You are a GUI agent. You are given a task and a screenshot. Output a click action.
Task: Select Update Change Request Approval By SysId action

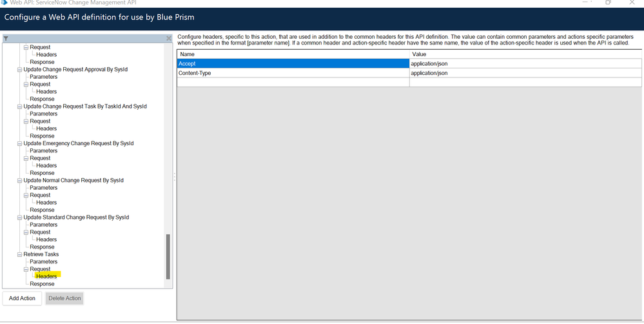(75, 70)
